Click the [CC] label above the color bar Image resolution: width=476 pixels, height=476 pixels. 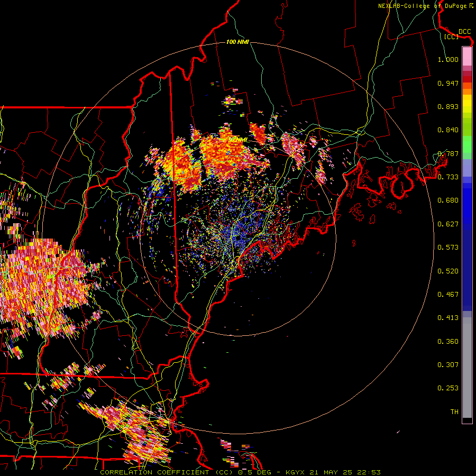tap(451, 36)
